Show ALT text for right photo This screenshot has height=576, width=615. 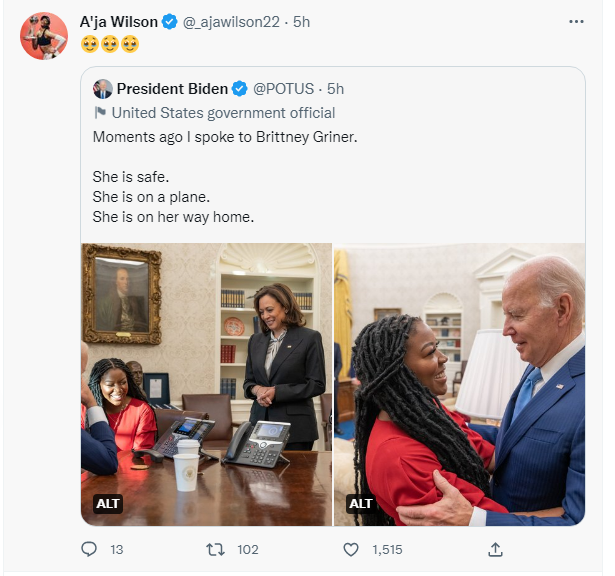(x=360, y=504)
